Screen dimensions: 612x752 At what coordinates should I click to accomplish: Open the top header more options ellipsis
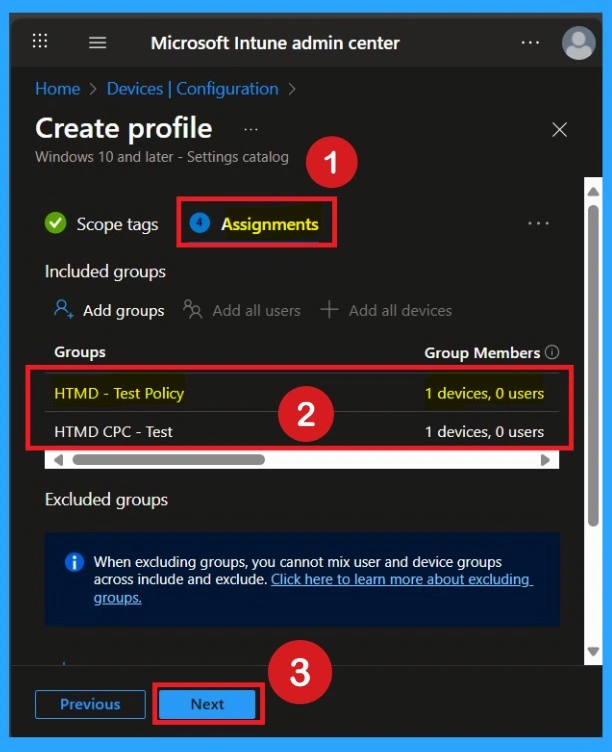tap(530, 43)
